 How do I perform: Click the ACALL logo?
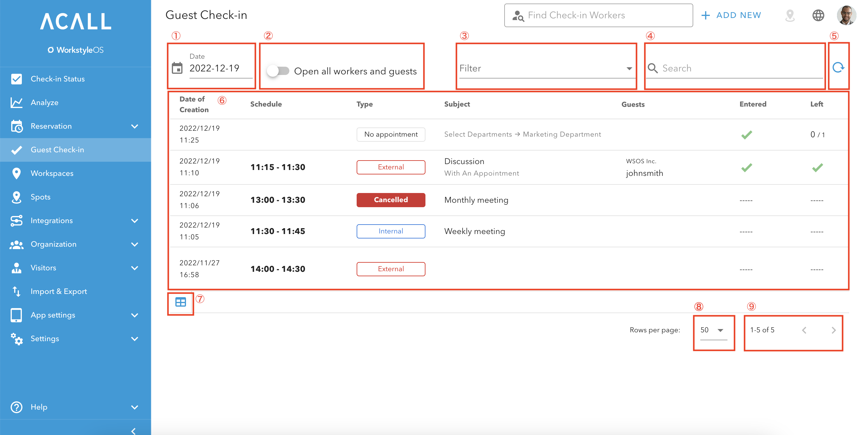[x=76, y=22]
